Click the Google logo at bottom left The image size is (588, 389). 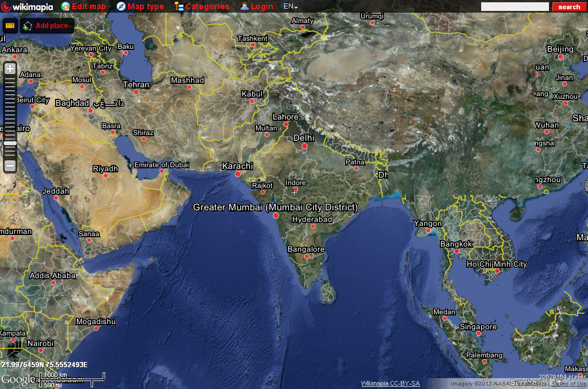(x=17, y=379)
